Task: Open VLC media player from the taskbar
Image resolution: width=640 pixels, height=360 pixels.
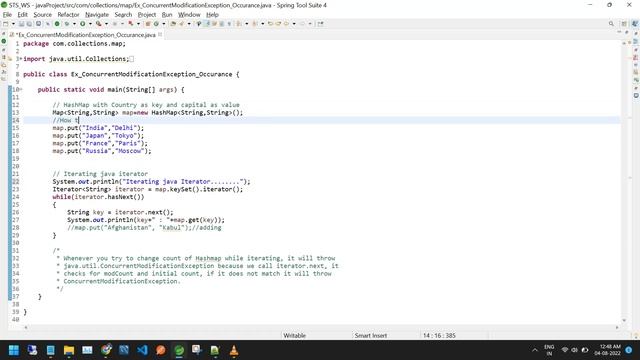Action: pyautogui.click(x=234, y=350)
